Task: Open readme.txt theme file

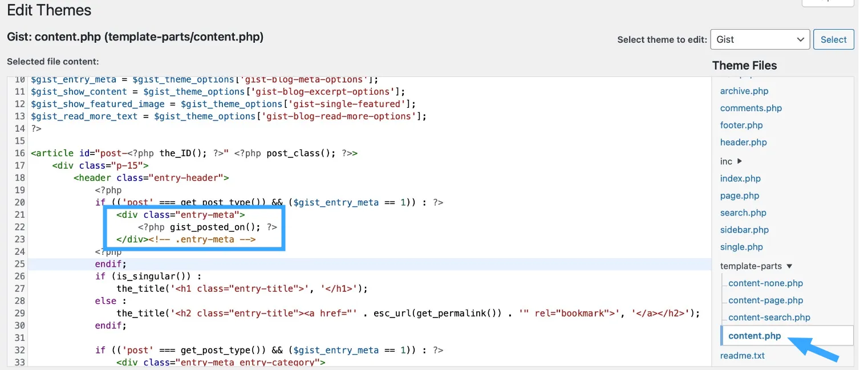Action: pos(742,356)
